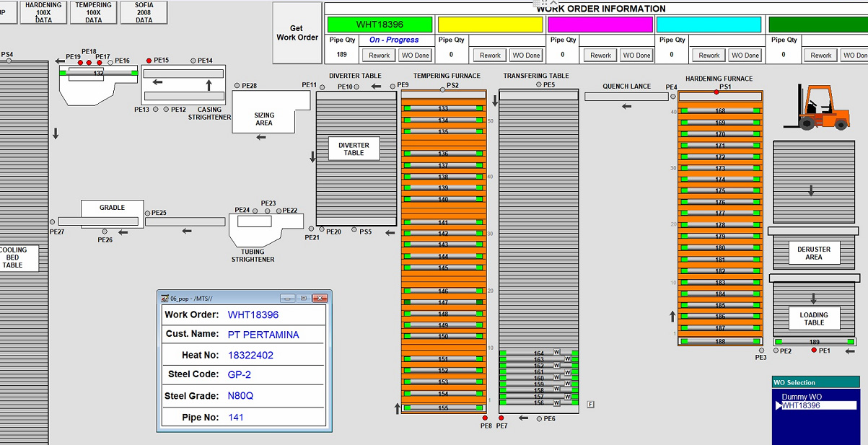Open Sofia 2008 Data screen

click(144, 12)
